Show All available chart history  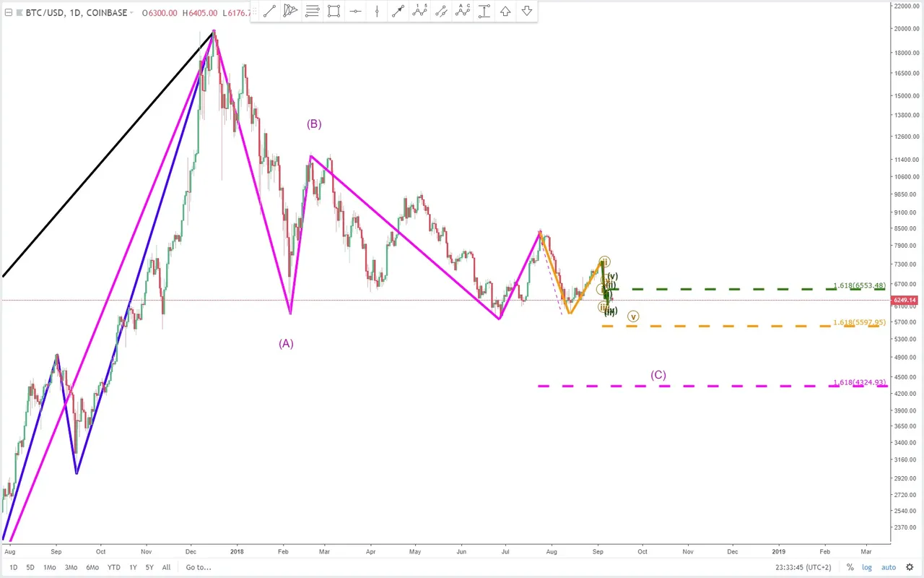coord(167,567)
